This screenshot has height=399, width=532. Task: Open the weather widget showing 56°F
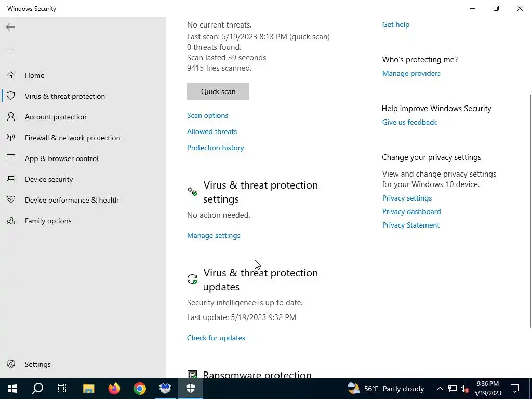click(386, 389)
